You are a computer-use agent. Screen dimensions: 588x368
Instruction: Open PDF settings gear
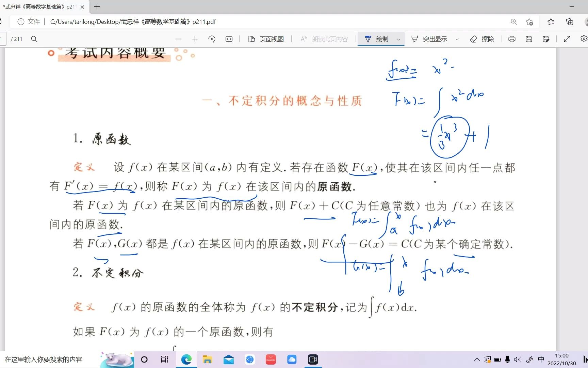(584, 39)
